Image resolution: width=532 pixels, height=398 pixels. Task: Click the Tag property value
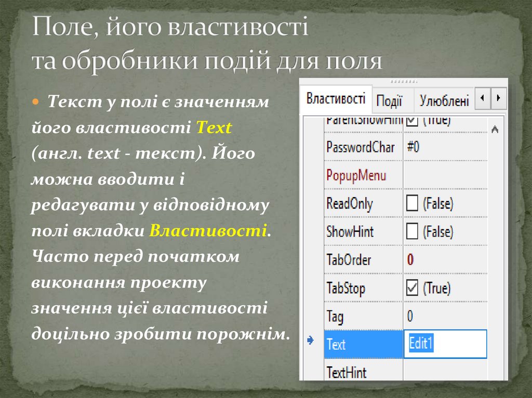coord(410,316)
